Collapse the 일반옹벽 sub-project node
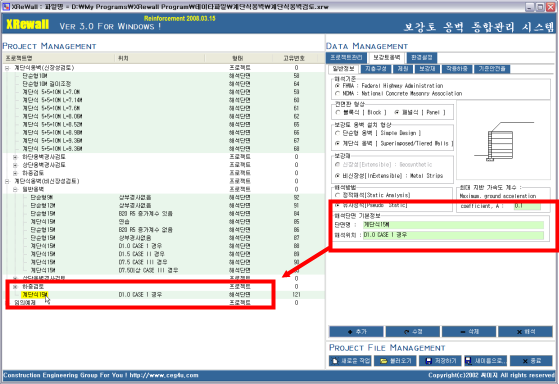The height and width of the screenshot is (384, 559). coord(15,189)
